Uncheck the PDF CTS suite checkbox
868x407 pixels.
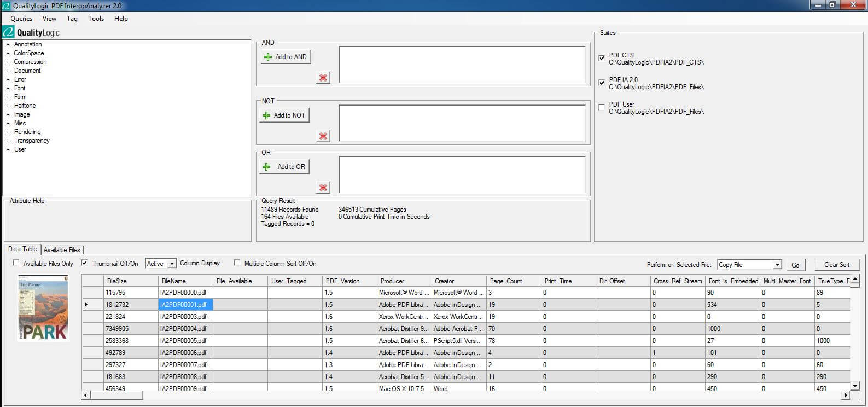[602, 58]
